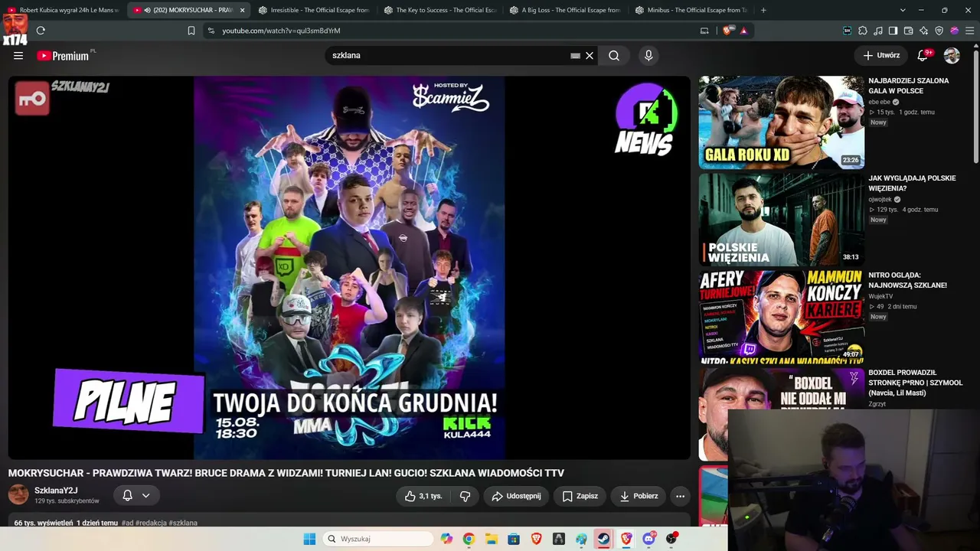Open Discord from the taskbar
The image size is (980, 551).
[648, 539]
